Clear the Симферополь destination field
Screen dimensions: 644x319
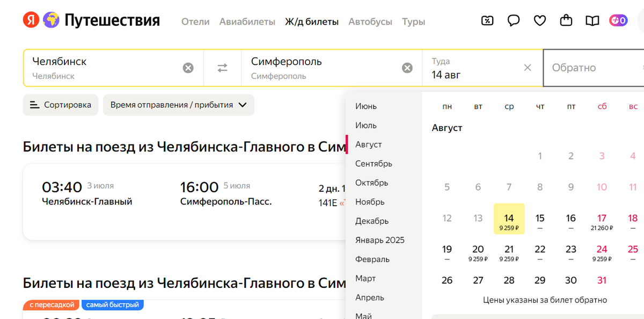(x=407, y=68)
